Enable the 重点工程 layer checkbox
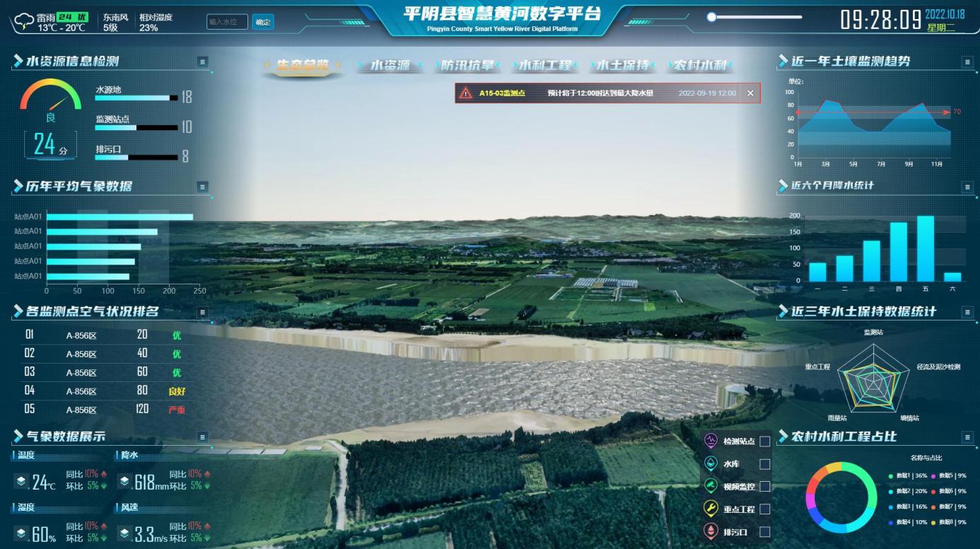The width and height of the screenshot is (980, 549). pyautogui.click(x=764, y=509)
